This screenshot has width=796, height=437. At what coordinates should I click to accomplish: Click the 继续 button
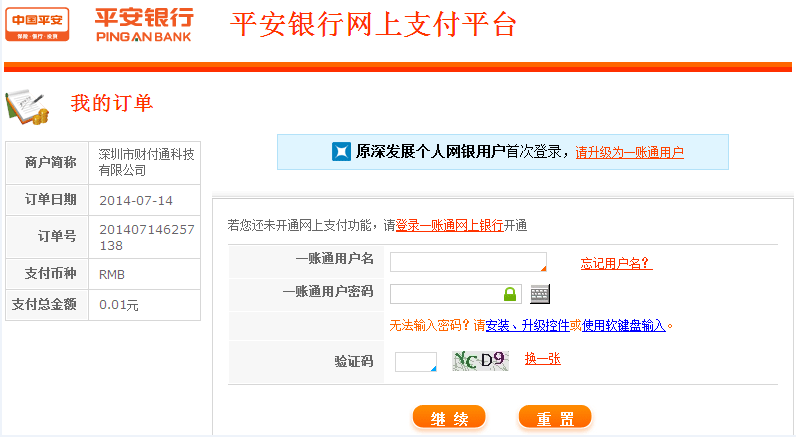(449, 418)
